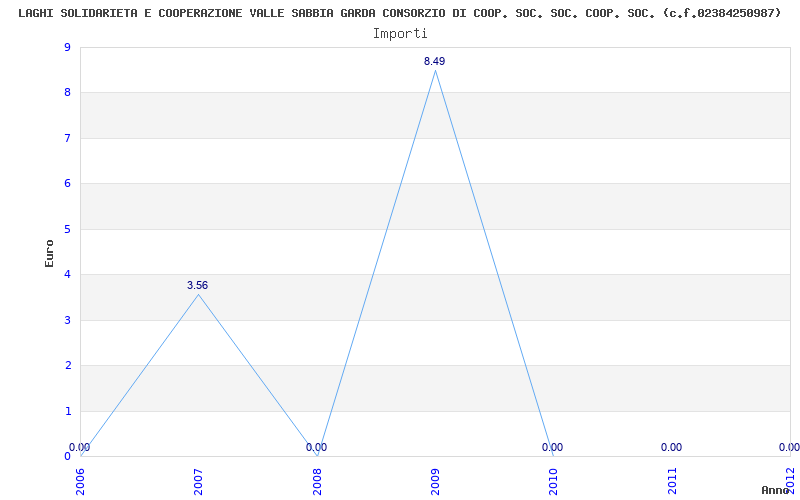Click the 0.00 value above 2006
Screen dimensions: 800x500
point(80,447)
